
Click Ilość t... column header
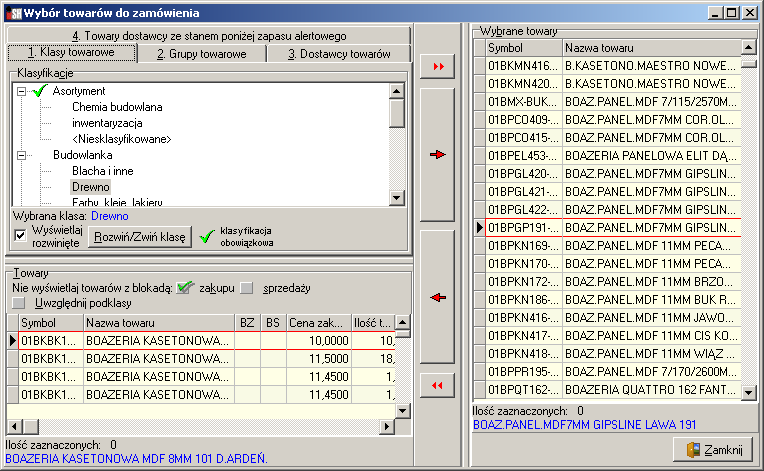pyautogui.click(x=373, y=323)
